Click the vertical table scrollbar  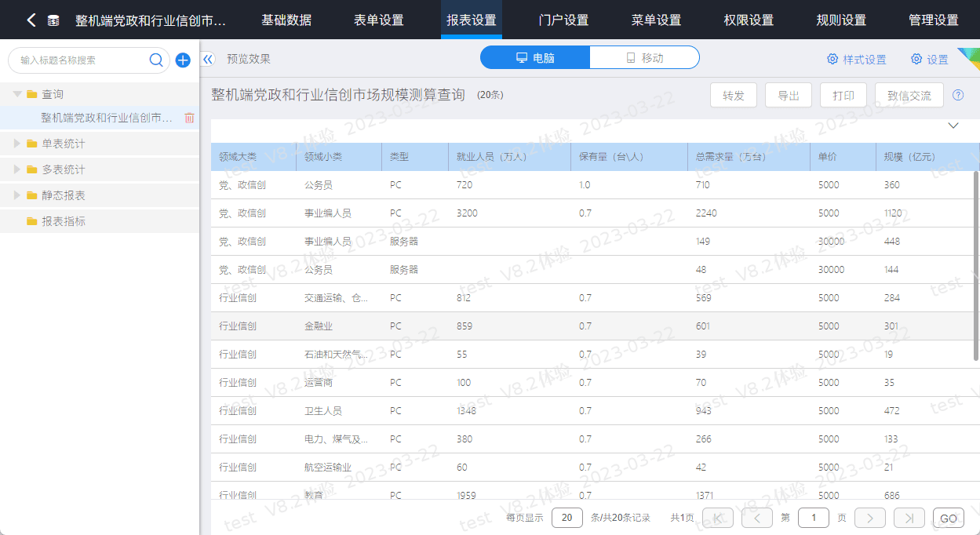coord(976,265)
